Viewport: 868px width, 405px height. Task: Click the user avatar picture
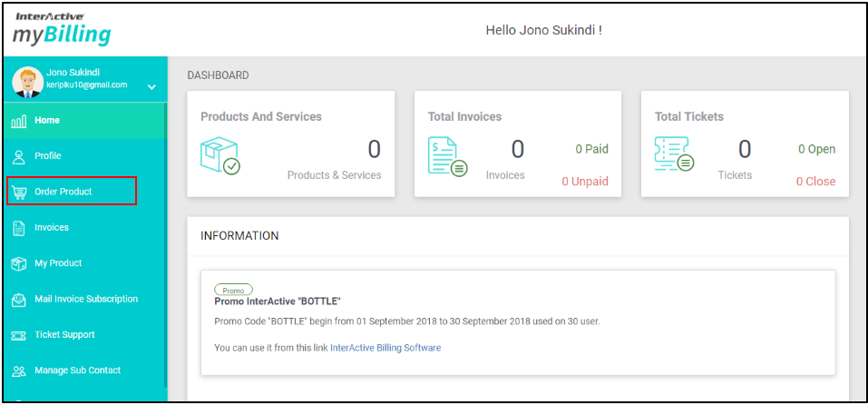pyautogui.click(x=27, y=81)
